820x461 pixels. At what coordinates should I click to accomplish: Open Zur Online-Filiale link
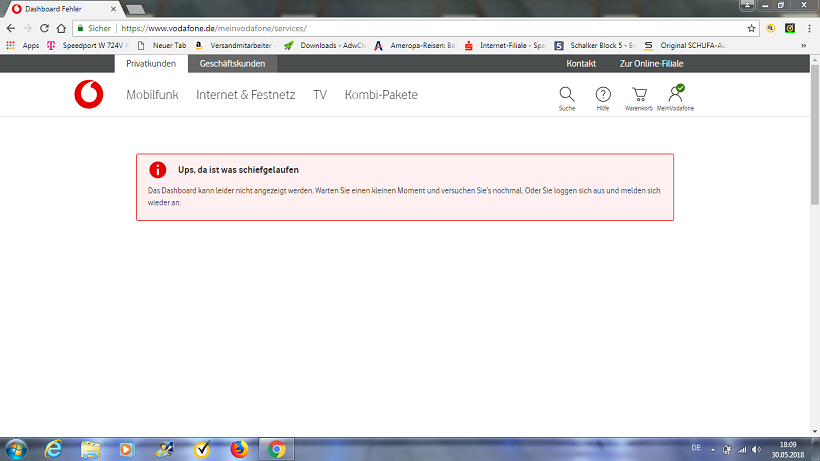651,64
